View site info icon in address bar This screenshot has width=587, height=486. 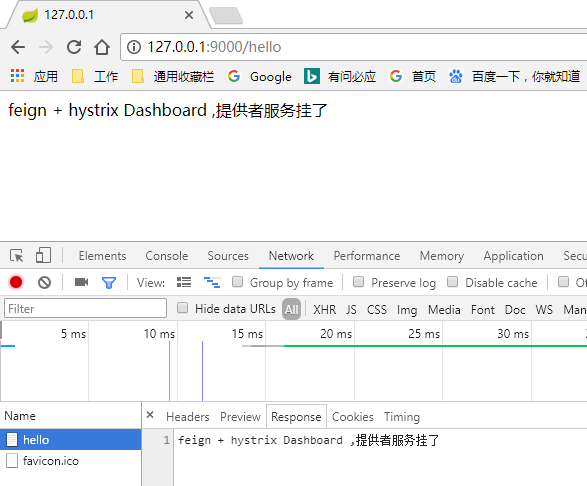[134, 47]
